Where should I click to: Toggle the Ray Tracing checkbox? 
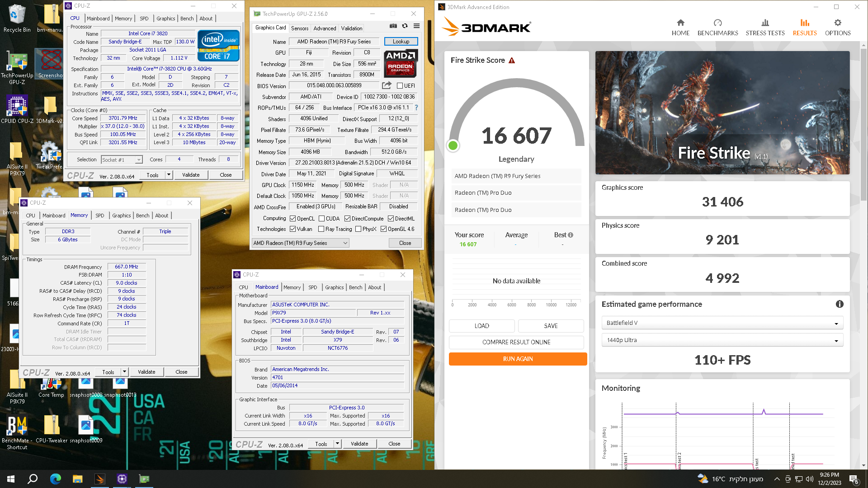tap(321, 229)
